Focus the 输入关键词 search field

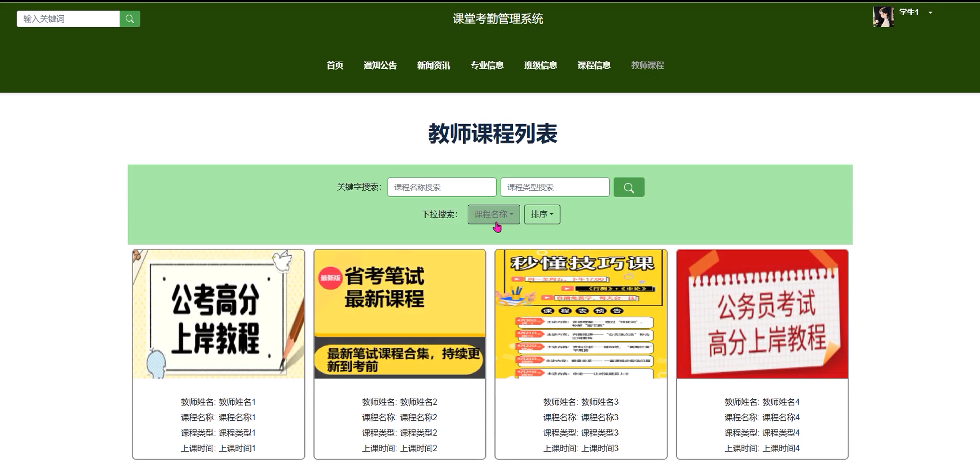[x=68, y=19]
